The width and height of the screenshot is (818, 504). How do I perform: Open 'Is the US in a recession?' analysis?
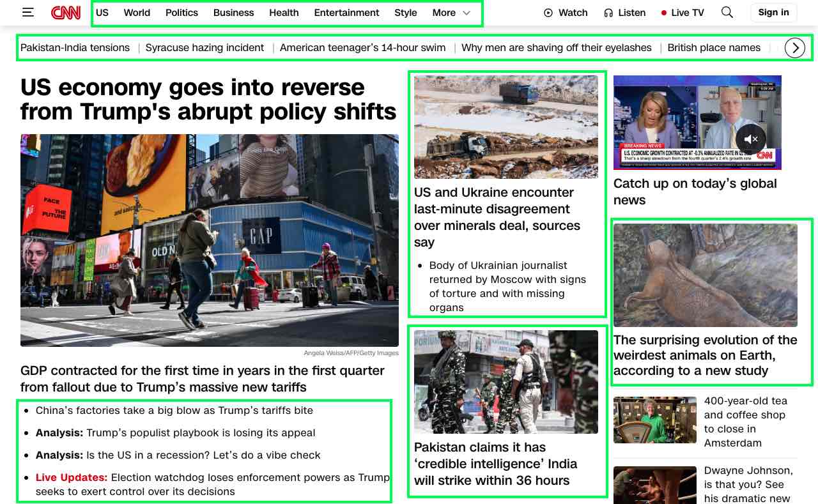pos(178,455)
